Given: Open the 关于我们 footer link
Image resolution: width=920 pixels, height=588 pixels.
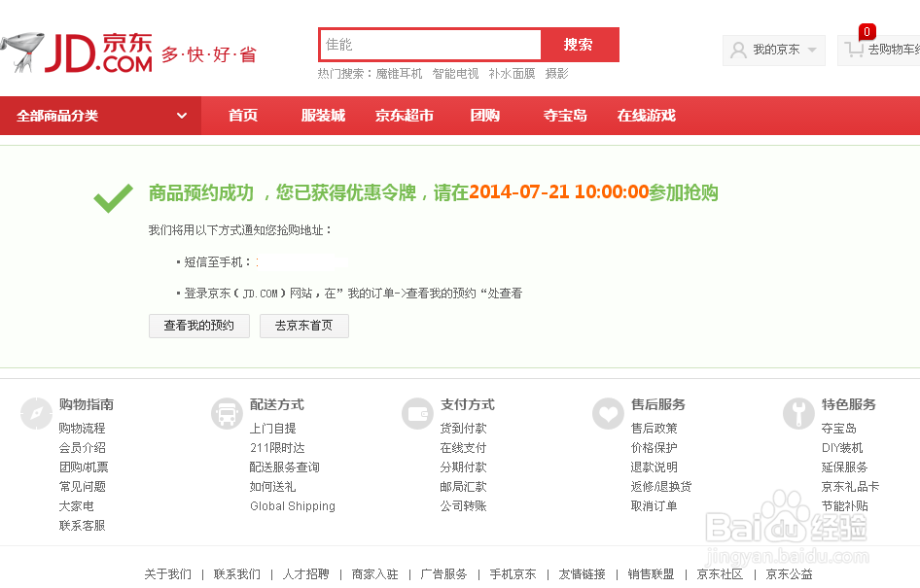Looking at the screenshot, I should (168, 574).
